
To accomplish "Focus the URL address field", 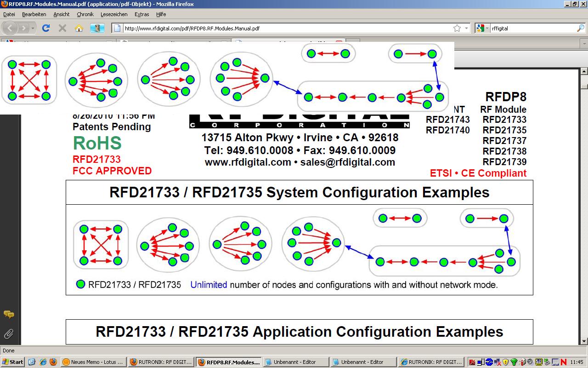I will [x=285, y=28].
